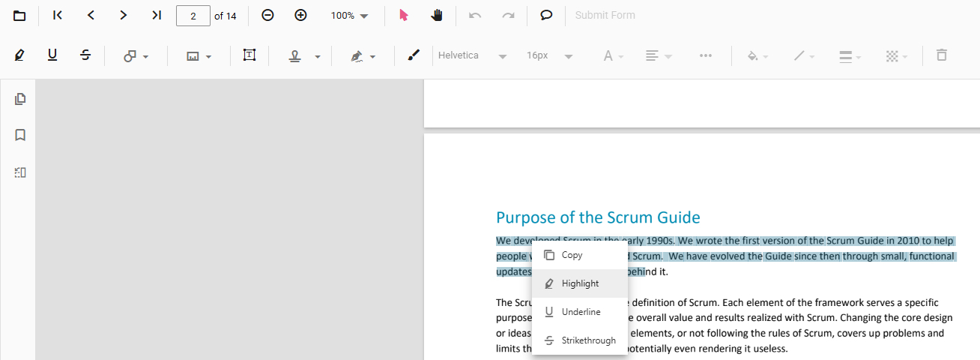The image size is (980, 360).
Task: Jump to the last page
Action: point(157,16)
